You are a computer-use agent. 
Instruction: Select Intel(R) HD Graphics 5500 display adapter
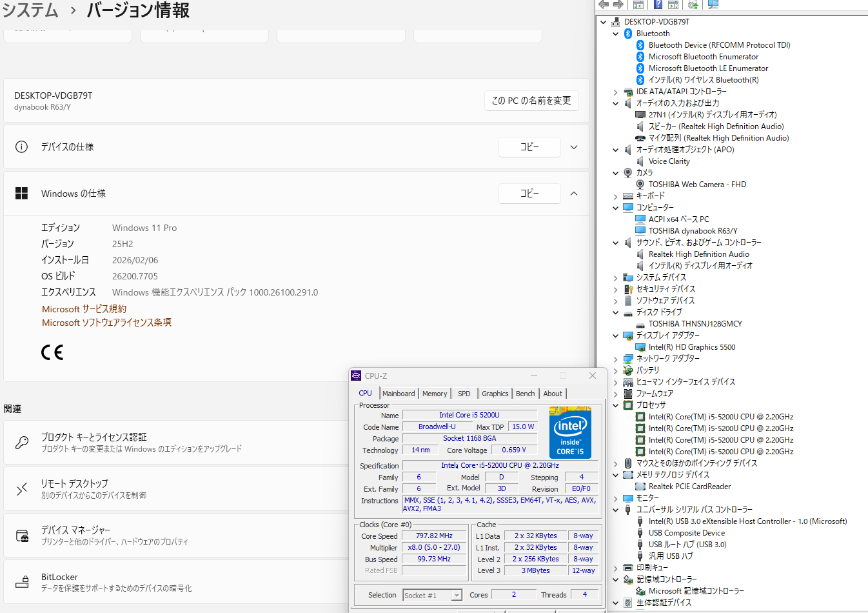(x=691, y=347)
